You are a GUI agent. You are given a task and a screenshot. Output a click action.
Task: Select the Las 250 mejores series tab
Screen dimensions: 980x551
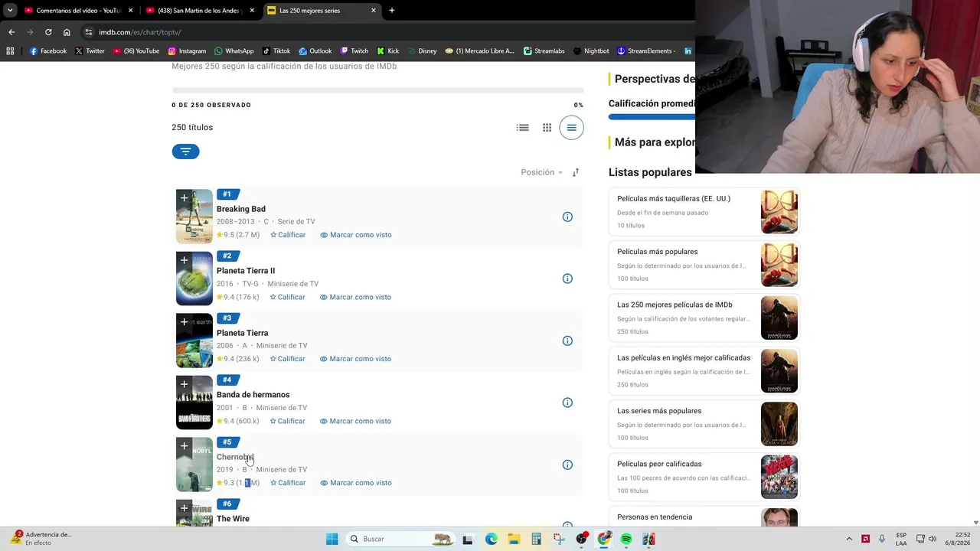[x=322, y=11]
